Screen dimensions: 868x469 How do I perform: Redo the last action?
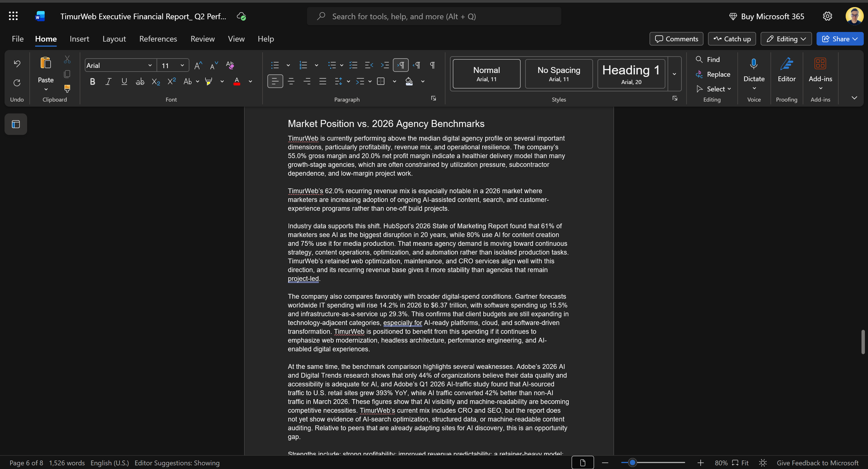(17, 83)
